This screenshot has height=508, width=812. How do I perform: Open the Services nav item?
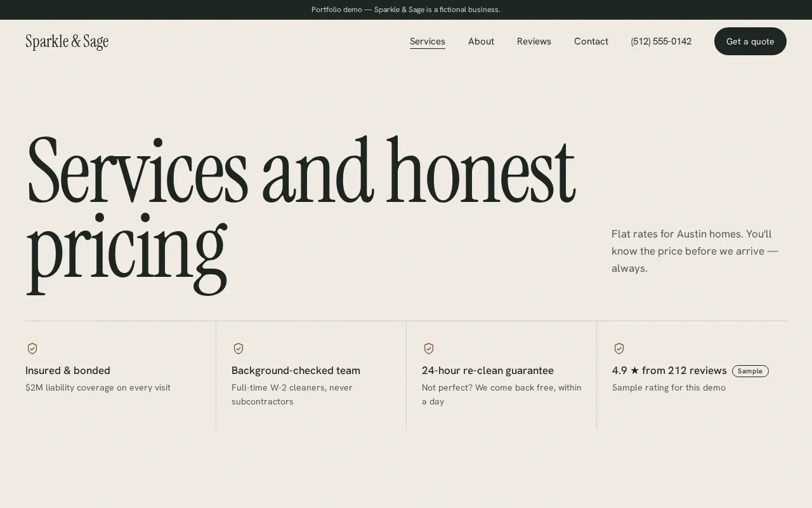click(x=428, y=41)
